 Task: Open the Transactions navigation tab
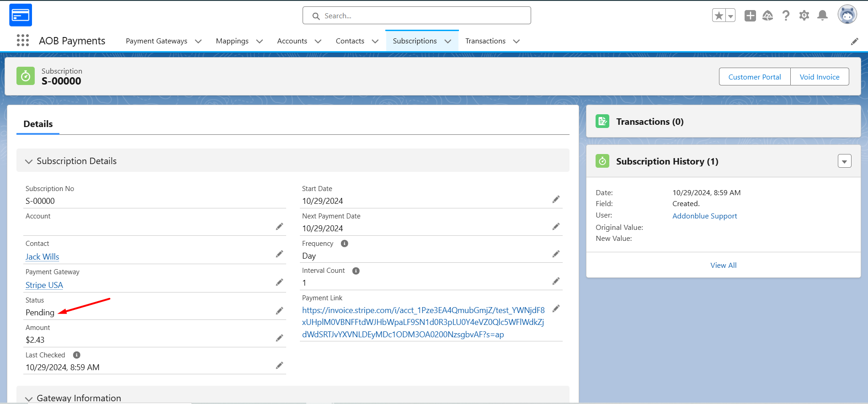(485, 41)
